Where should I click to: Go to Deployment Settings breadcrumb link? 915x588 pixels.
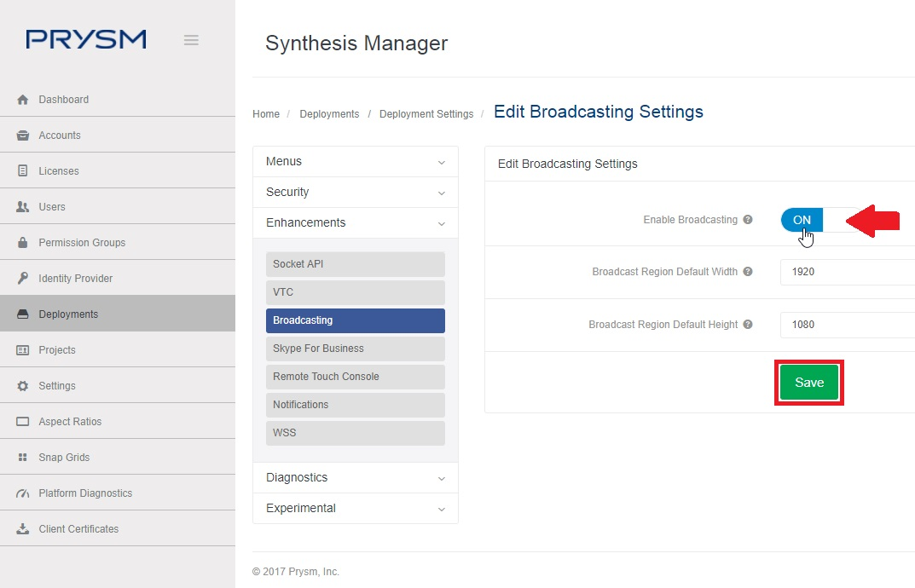click(x=426, y=113)
